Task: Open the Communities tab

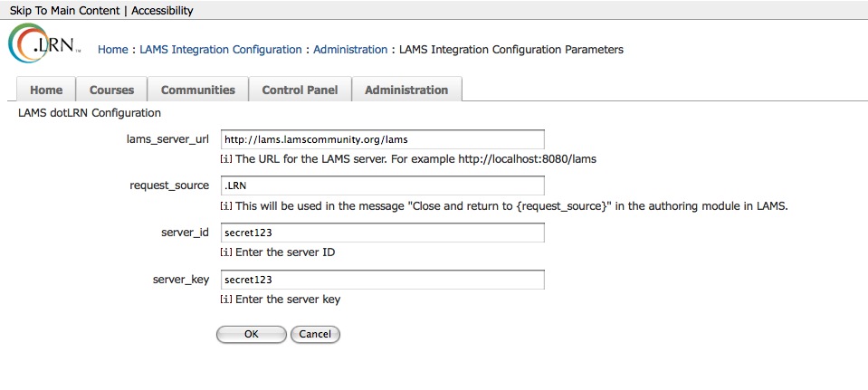Action: click(x=198, y=90)
